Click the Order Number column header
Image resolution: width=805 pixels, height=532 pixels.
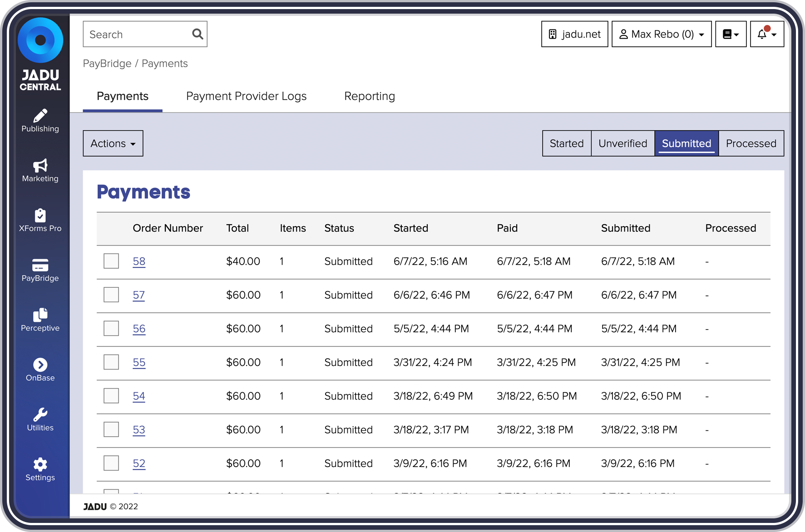(168, 228)
